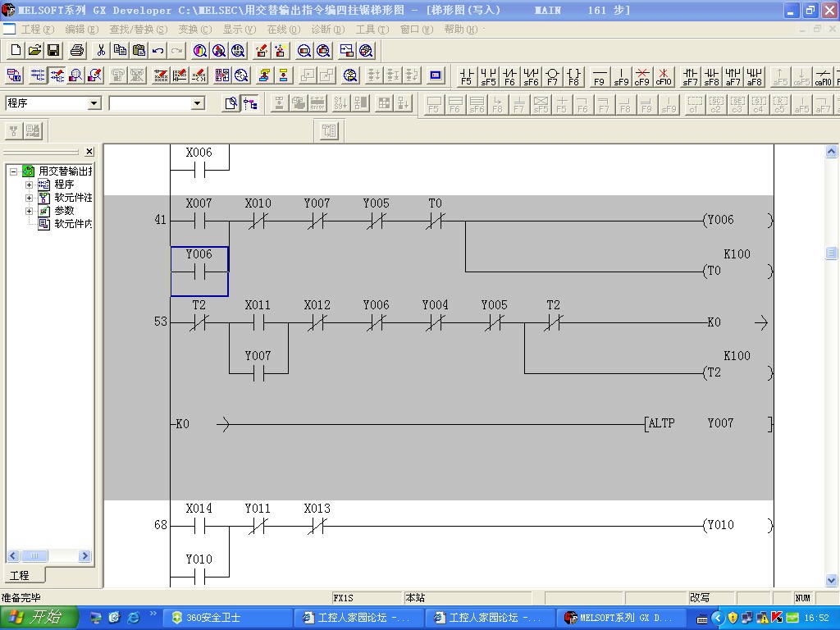Viewport: 840px width, 630px height.
Task: Click the Save project icon
Action: (53, 50)
